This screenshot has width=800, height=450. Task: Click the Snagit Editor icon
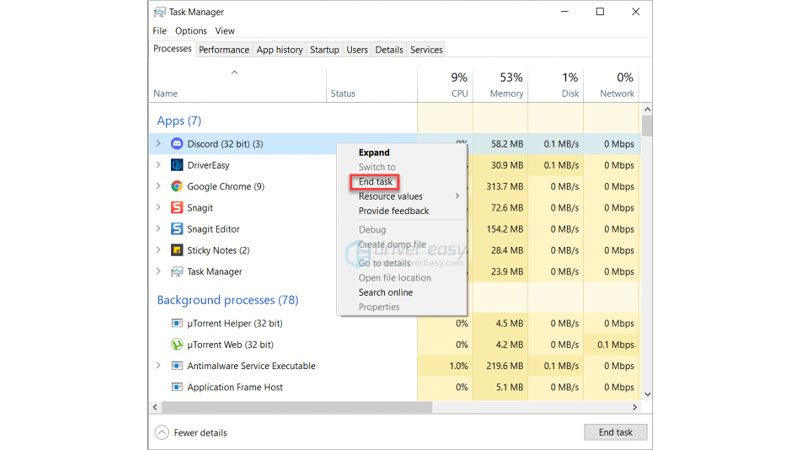[177, 229]
